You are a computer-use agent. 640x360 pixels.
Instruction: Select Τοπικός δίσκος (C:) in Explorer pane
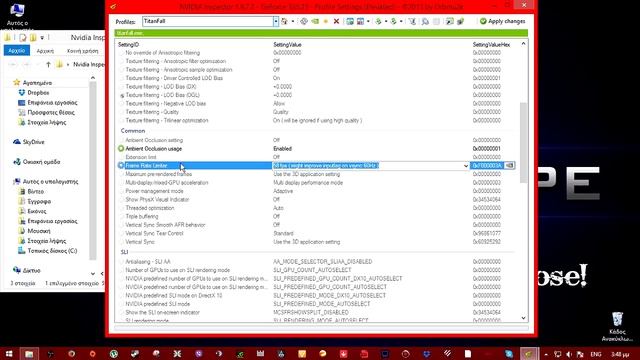[48, 251]
